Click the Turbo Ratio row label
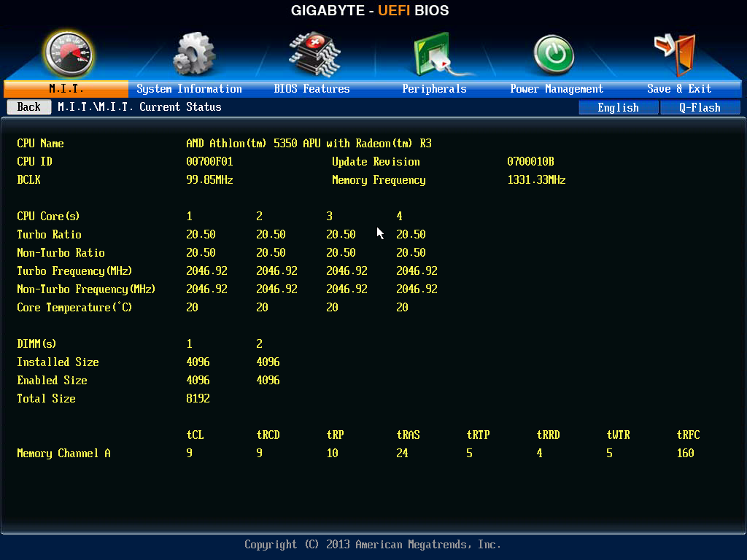747x560 pixels. click(x=49, y=234)
